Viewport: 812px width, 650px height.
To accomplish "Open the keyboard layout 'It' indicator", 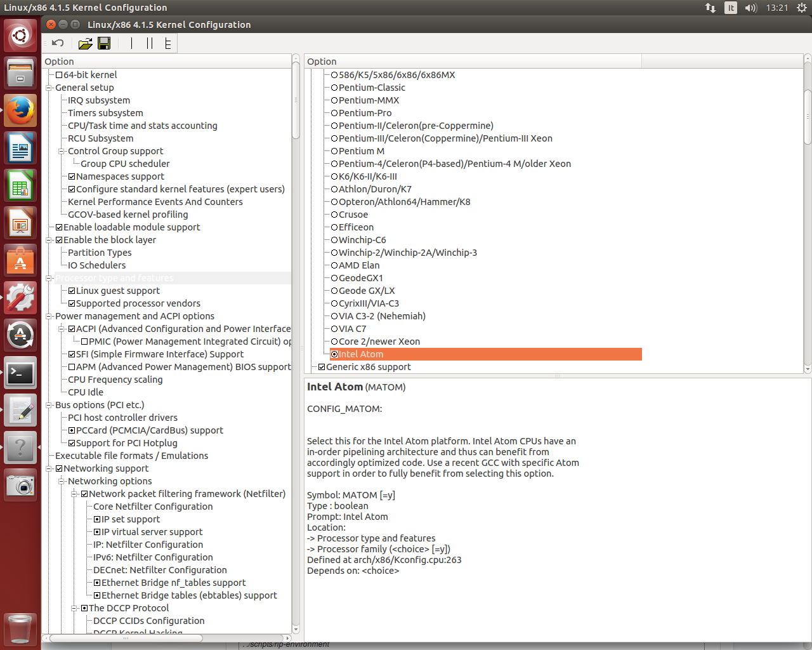I will coord(731,8).
